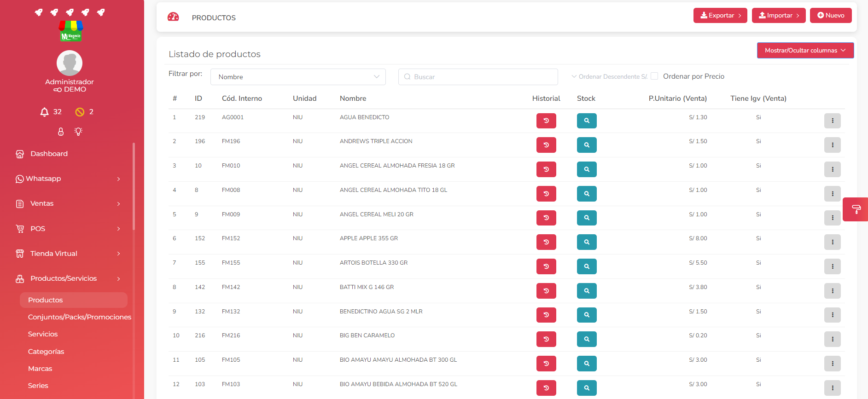
Task: Click the Buscar search field
Action: click(x=478, y=77)
